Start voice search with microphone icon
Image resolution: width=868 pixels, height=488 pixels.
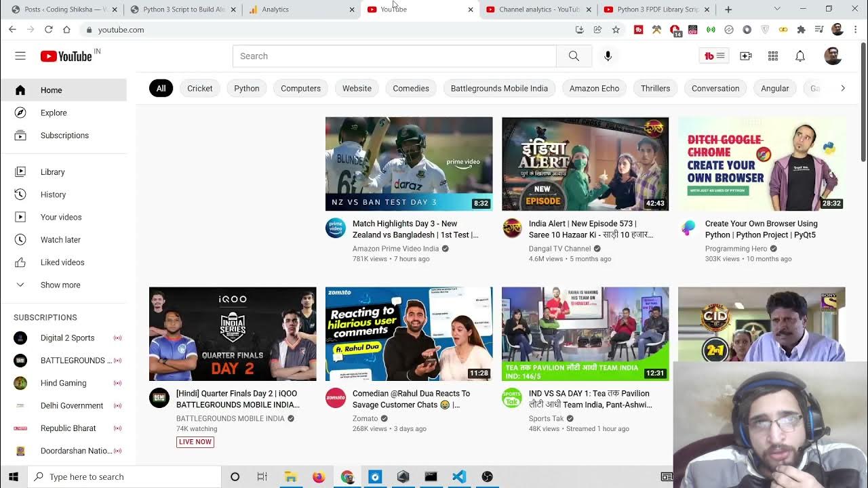point(608,56)
